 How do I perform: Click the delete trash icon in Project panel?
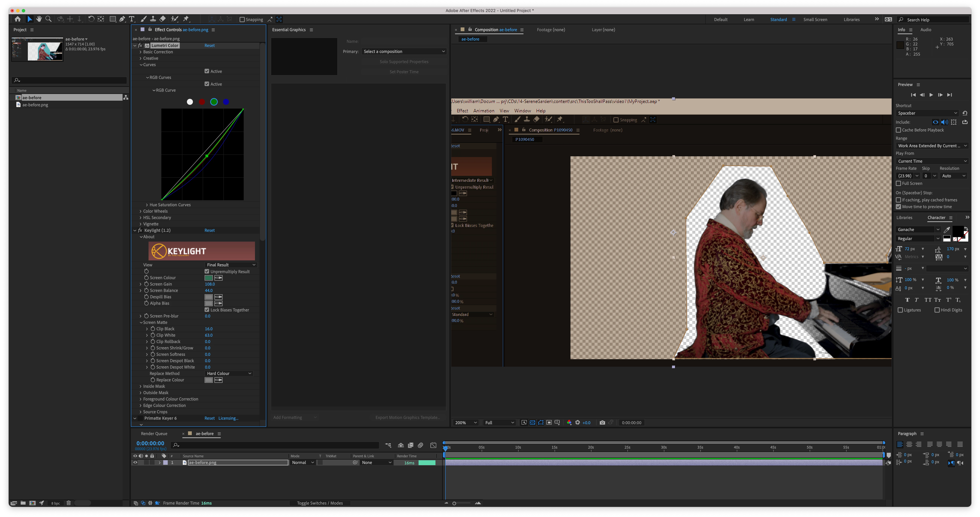pos(68,503)
